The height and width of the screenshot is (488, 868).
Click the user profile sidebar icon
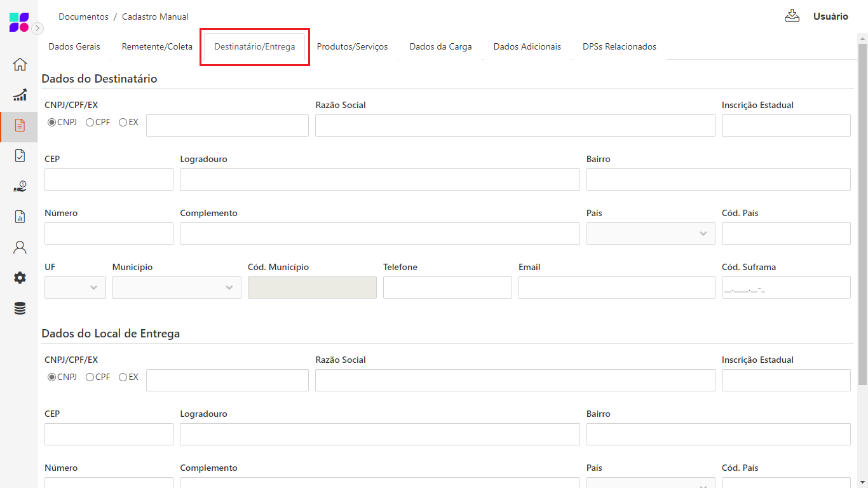[x=20, y=247]
